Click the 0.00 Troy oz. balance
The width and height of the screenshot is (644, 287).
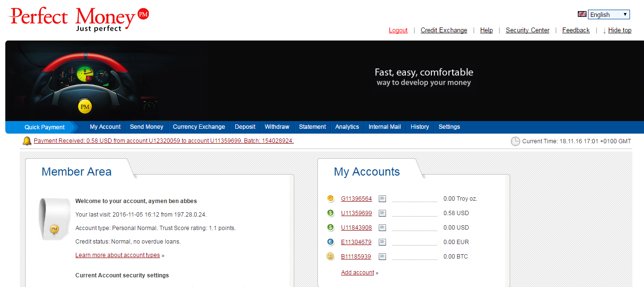[460, 199]
